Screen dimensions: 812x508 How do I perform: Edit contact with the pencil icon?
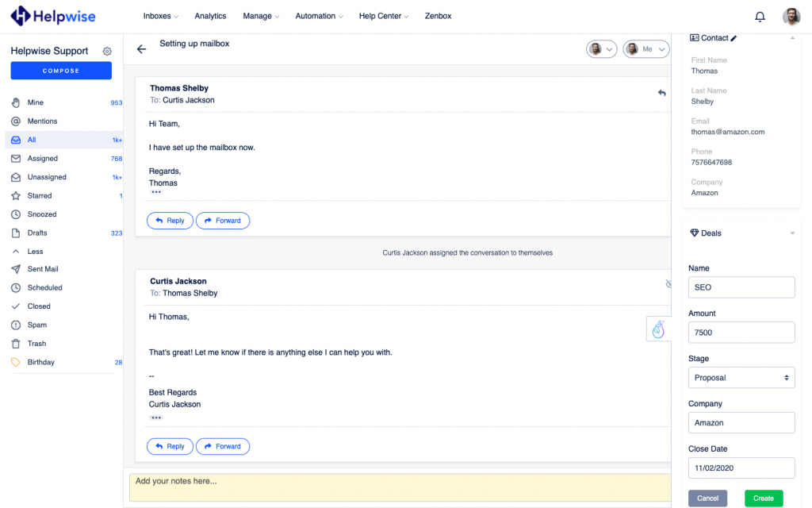[x=733, y=38]
